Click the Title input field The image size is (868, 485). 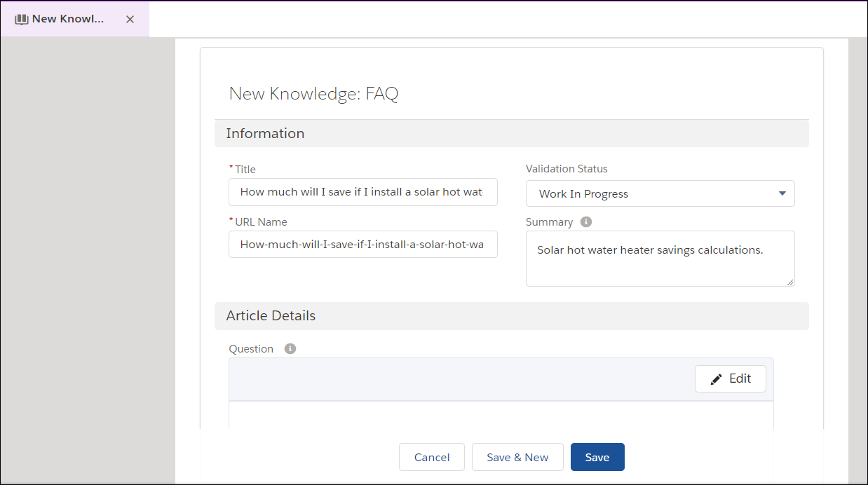coord(363,191)
